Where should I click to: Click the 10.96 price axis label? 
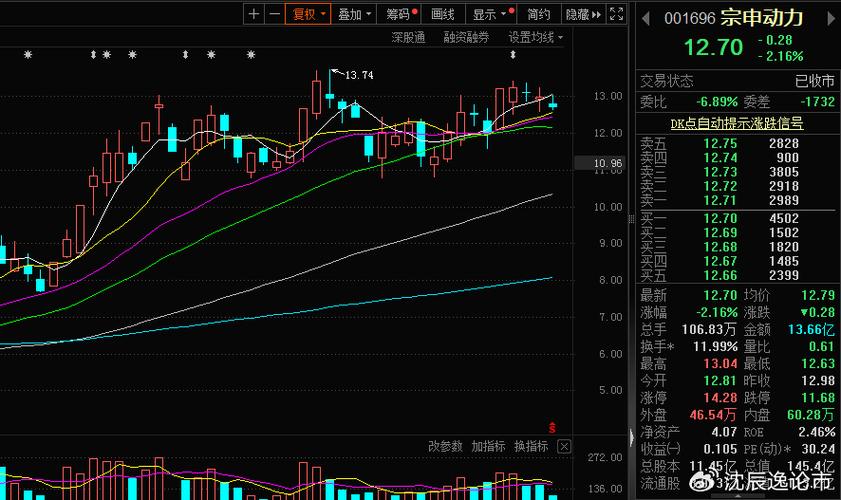[x=599, y=163]
